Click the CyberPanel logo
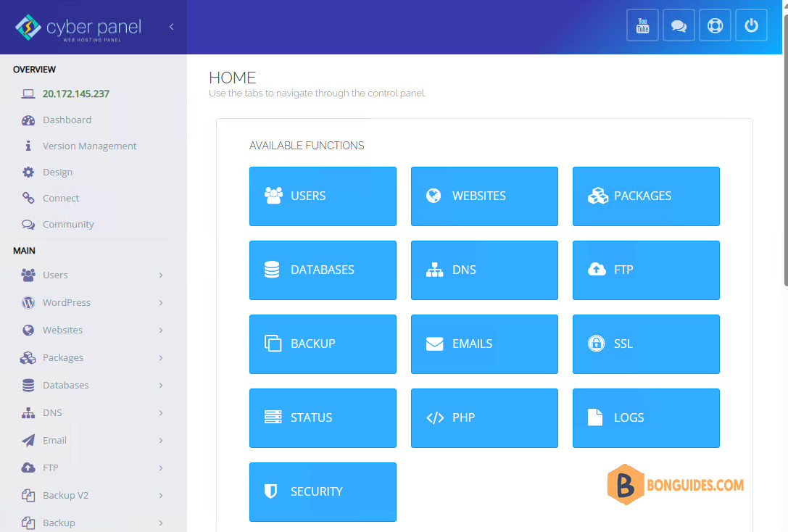This screenshot has height=532, width=788. [x=78, y=28]
